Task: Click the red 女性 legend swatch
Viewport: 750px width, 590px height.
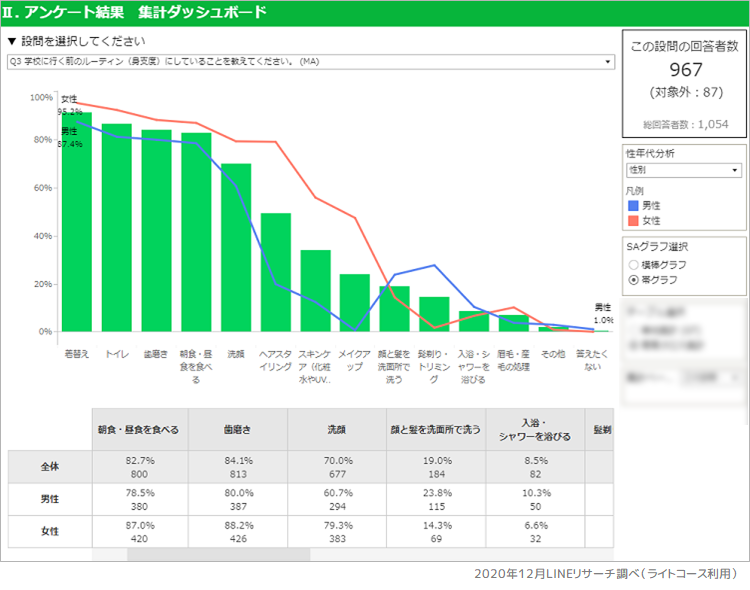Action: point(632,220)
